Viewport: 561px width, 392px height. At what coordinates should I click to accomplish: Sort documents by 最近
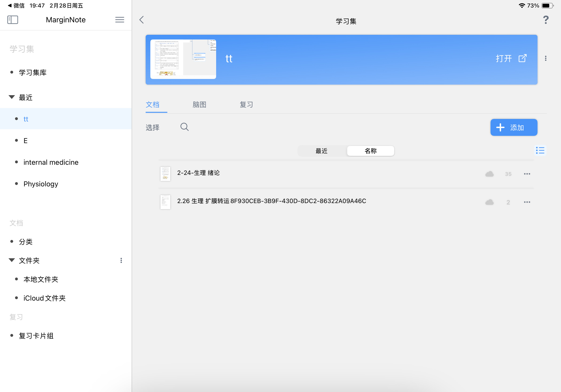pyautogui.click(x=322, y=151)
